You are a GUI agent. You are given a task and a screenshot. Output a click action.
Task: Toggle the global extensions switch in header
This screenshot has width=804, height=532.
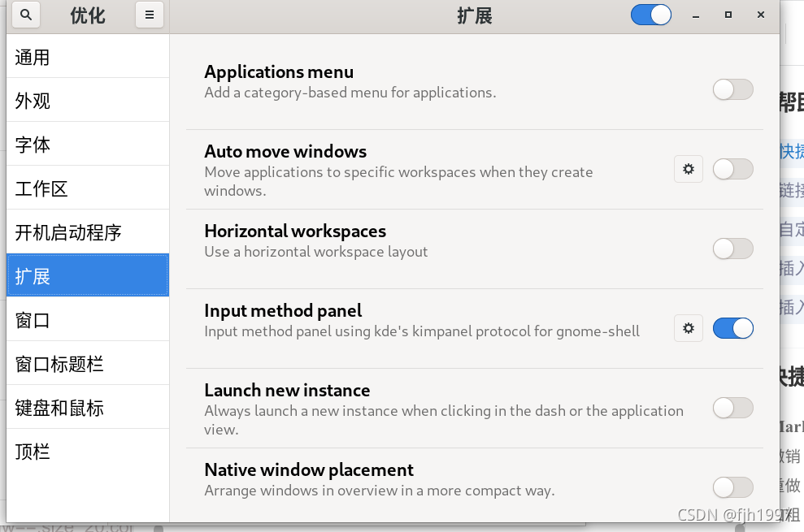coord(650,15)
